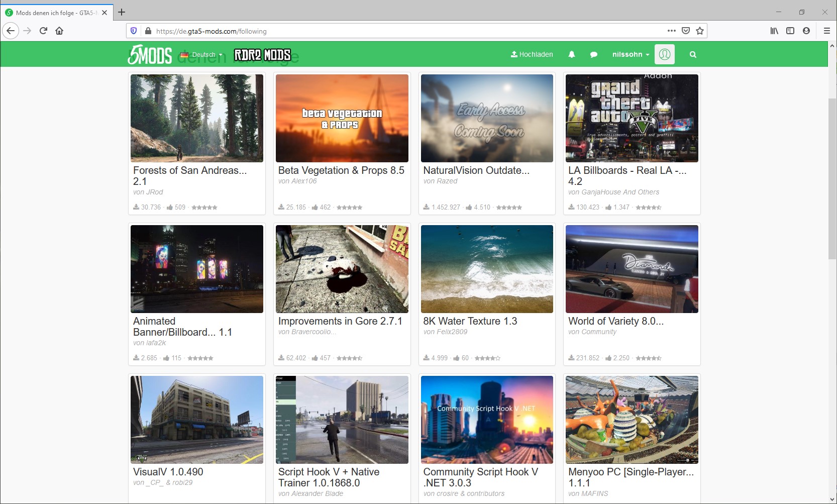Open LA Billboards grand theft auto thumbnail
The image size is (837, 504).
[x=632, y=118]
